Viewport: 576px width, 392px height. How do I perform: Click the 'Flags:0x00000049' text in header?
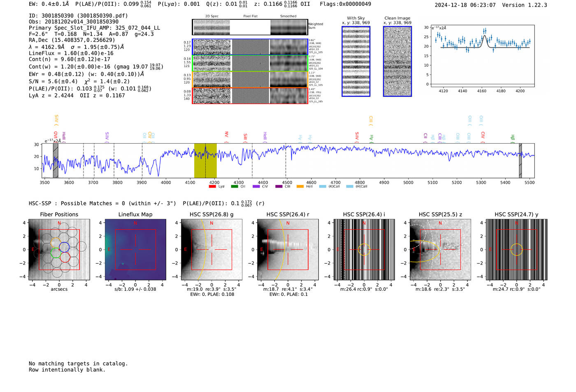(346, 4)
